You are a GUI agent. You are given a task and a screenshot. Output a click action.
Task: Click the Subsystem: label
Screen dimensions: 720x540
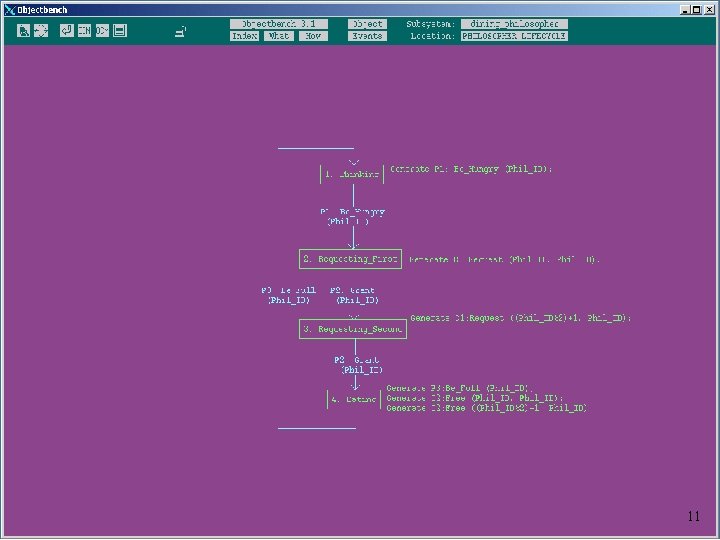[x=431, y=24]
